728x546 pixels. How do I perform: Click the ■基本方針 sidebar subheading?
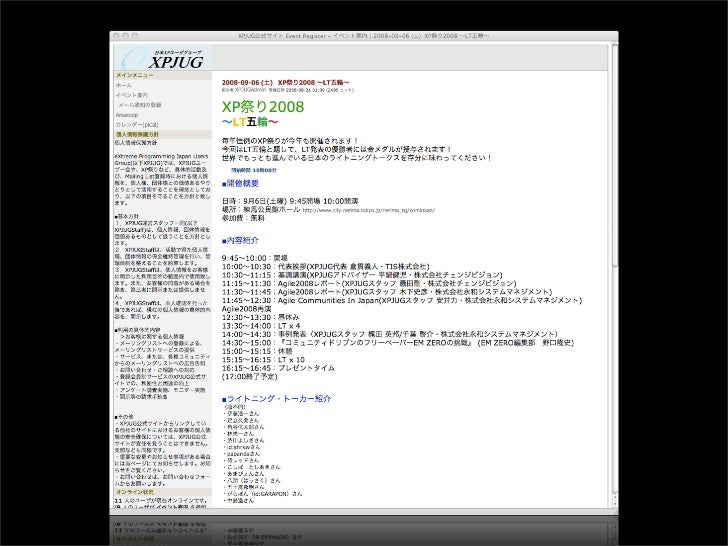[x=126, y=217]
